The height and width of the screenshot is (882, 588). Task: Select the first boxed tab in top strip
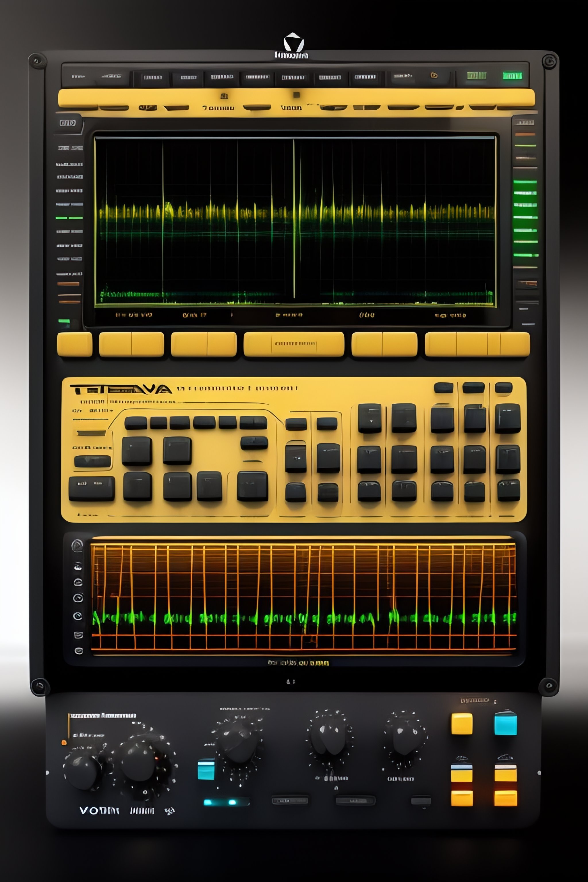point(152,78)
